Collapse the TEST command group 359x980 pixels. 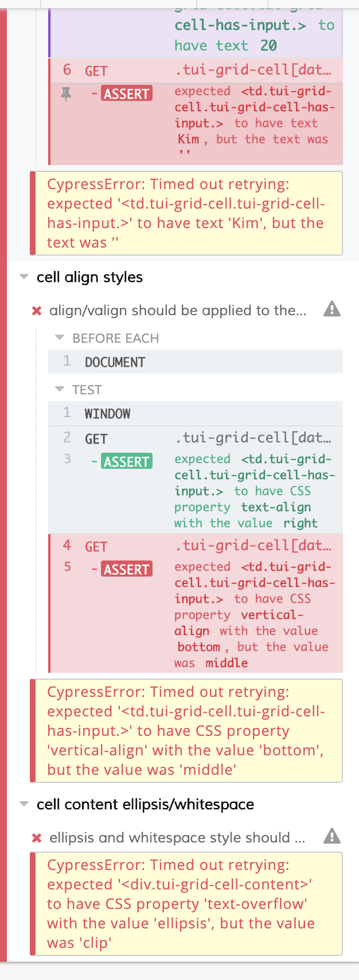60,389
